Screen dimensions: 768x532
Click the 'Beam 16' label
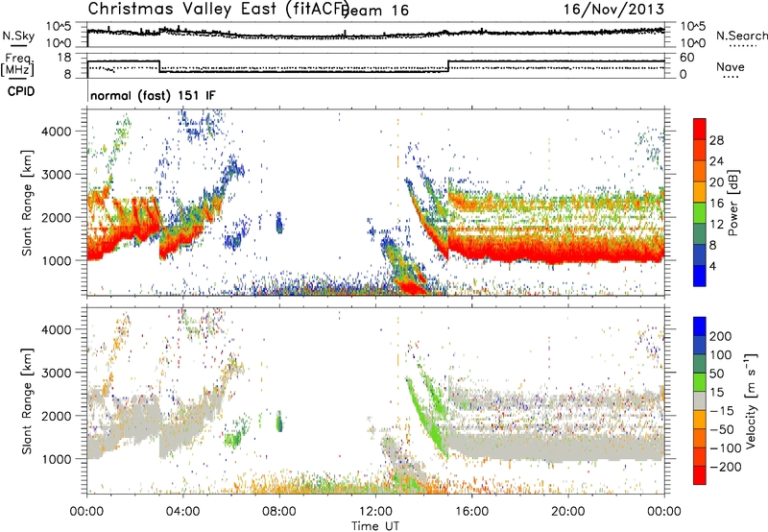coord(376,11)
